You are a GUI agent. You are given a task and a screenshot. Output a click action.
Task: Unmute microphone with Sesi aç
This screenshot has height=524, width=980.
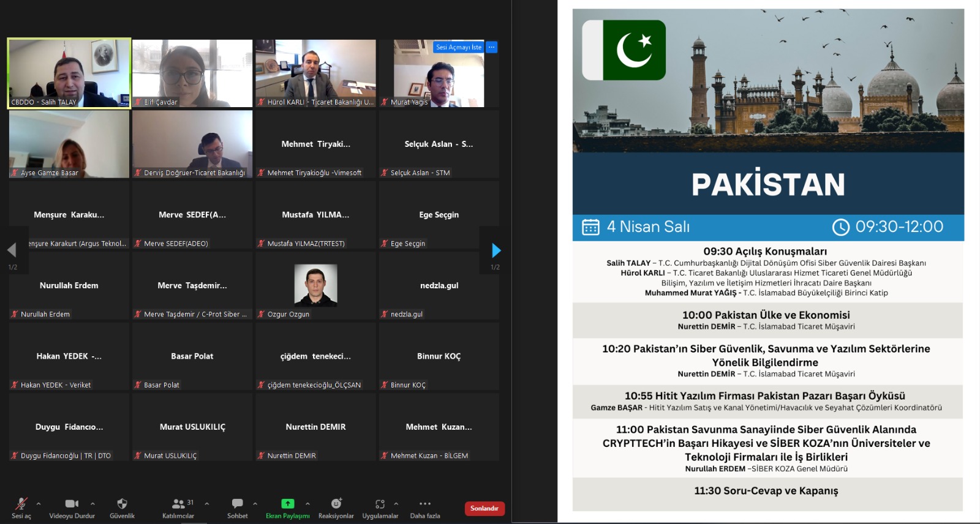click(x=21, y=504)
